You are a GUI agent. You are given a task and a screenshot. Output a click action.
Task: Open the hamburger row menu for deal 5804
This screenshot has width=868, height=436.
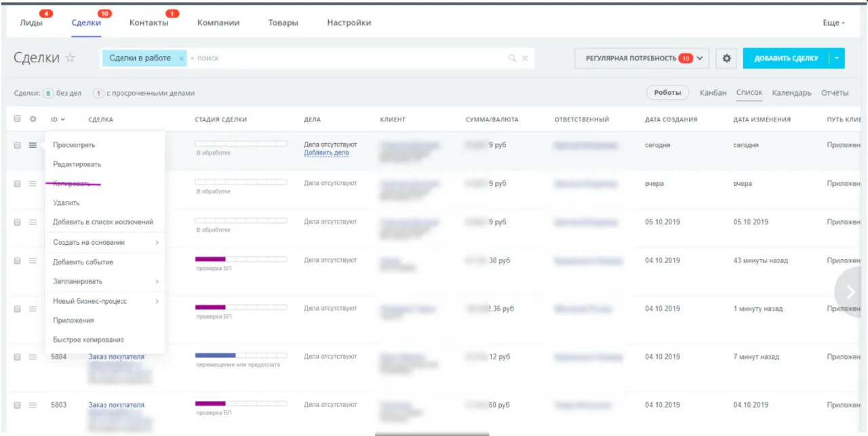33,357
